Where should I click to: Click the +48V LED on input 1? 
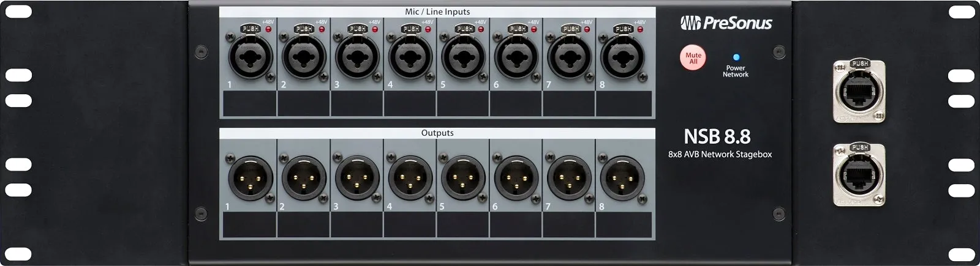(268, 29)
